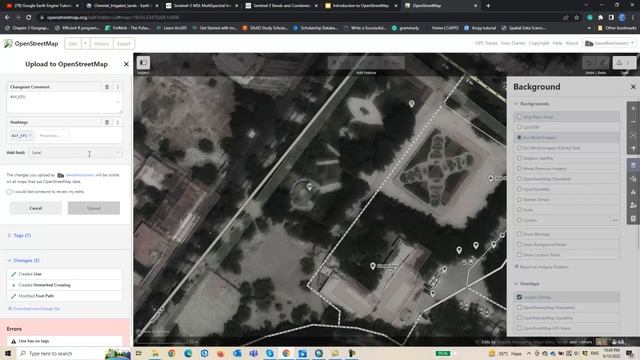
Task: Open the History tab
Action: (x=101, y=44)
